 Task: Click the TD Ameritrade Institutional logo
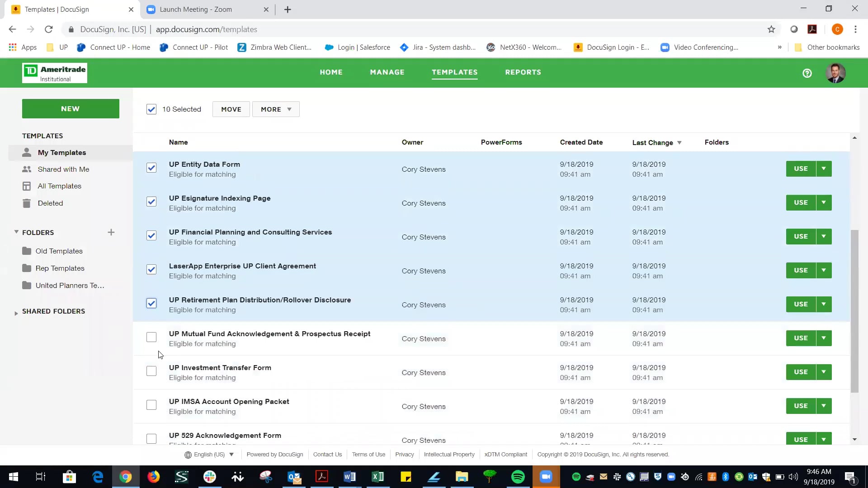click(54, 73)
